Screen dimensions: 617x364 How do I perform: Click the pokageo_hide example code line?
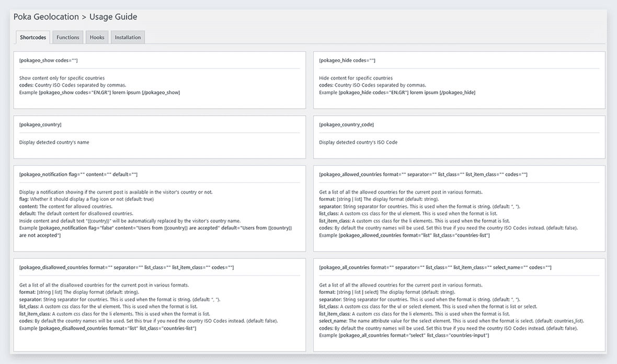coord(397,93)
